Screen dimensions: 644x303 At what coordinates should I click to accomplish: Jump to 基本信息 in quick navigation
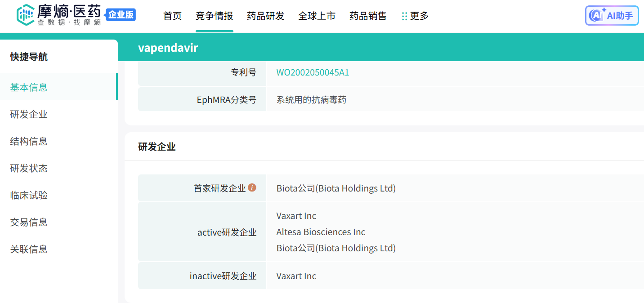[x=29, y=87]
